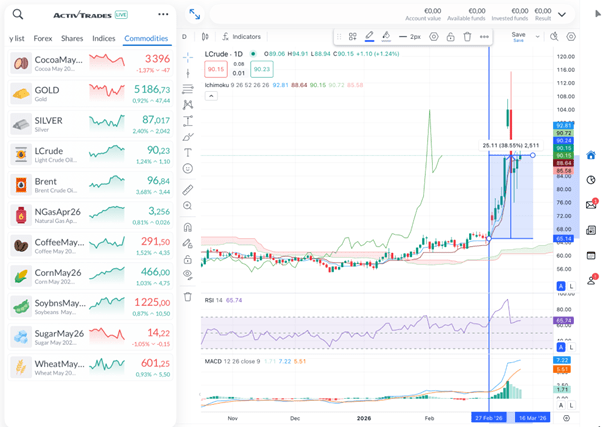This screenshot has height=427, width=602.
Task: Select the ruler measure tool
Action: [188, 189]
